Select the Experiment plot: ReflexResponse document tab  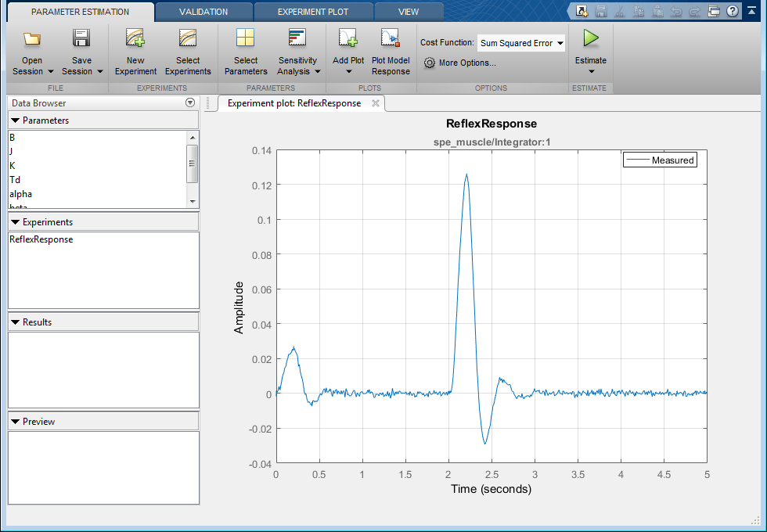click(294, 103)
